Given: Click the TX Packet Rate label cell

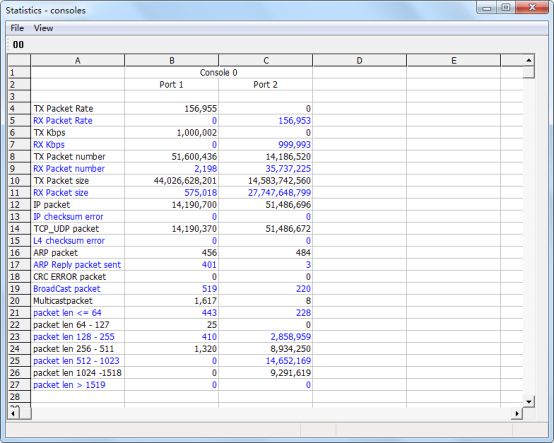Looking at the screenshot, I should click(78, 108).
